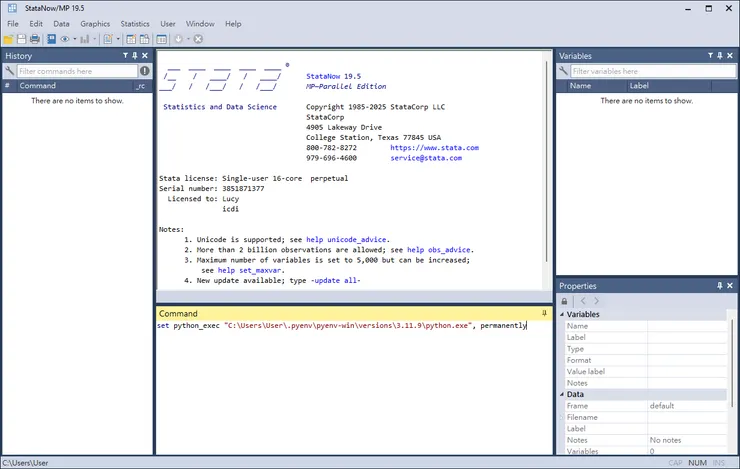The image size is (740, 469).
Task: Click the Frame value 'default' in Properties
Action: [662, 406]
